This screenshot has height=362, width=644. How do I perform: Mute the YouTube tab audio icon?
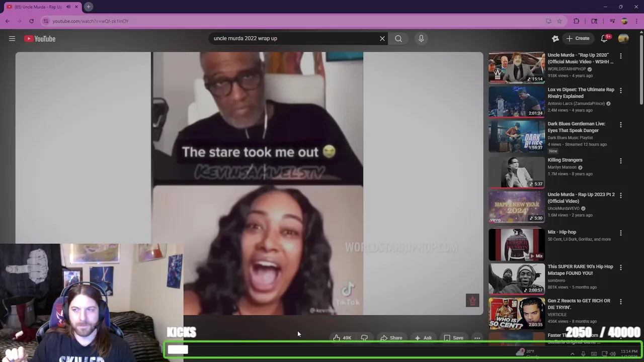(x=68, y=7)
